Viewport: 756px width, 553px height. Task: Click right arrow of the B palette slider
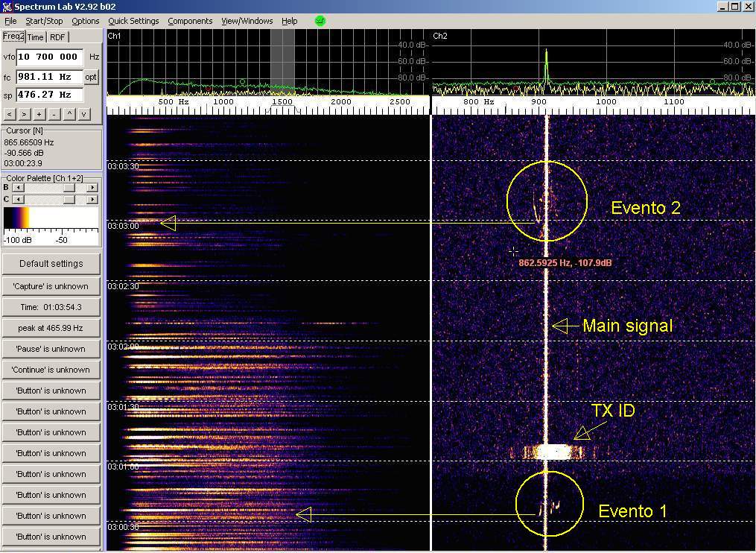pyautogui.click(x=92, y=188)
